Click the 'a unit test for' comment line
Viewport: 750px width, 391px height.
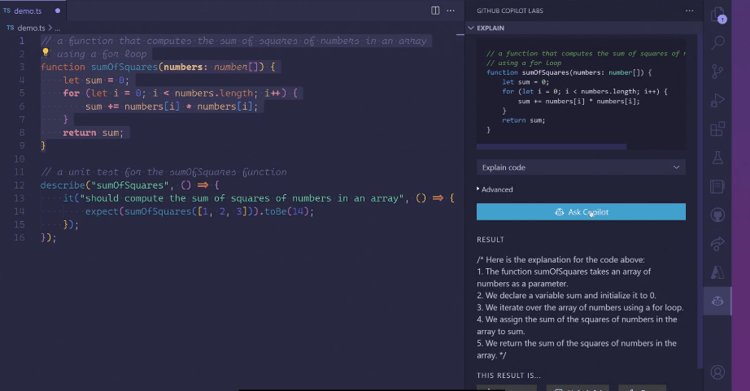[x=164, y=172]
